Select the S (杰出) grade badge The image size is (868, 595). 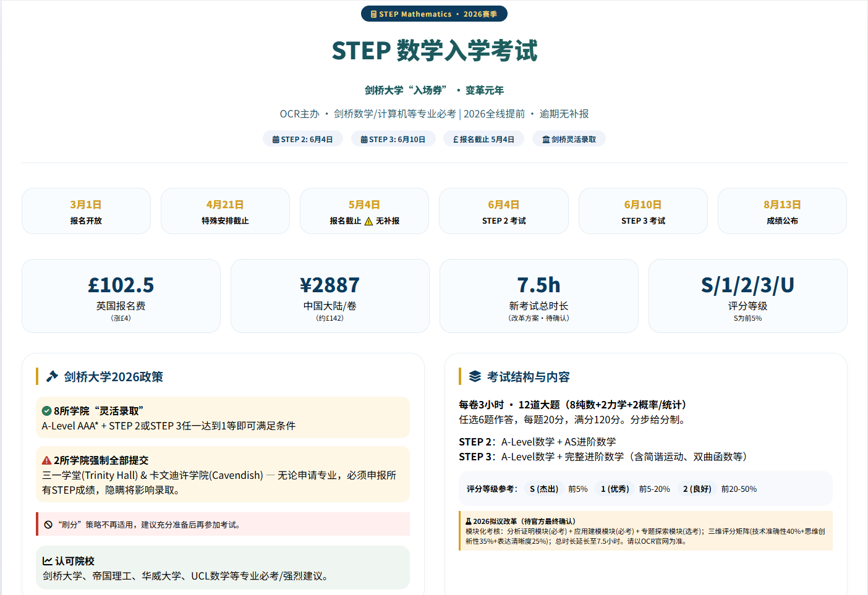(544, 489)
